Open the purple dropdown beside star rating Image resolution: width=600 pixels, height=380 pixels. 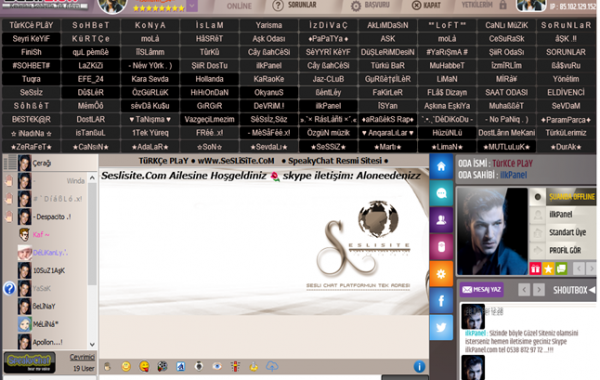[x=192, y=6]
